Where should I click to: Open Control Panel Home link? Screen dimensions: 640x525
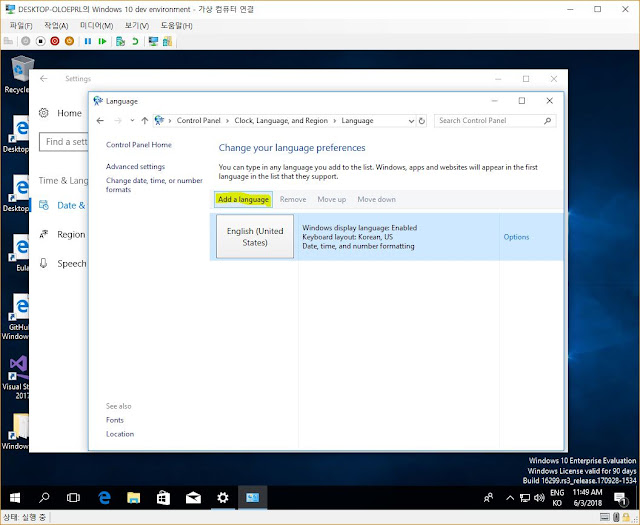(139, 145)
